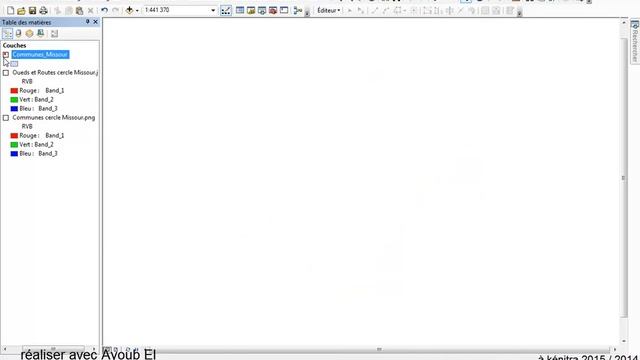640x360 pixels.
Task: Click the delete X icon
Action: click(x=91, y=10)
